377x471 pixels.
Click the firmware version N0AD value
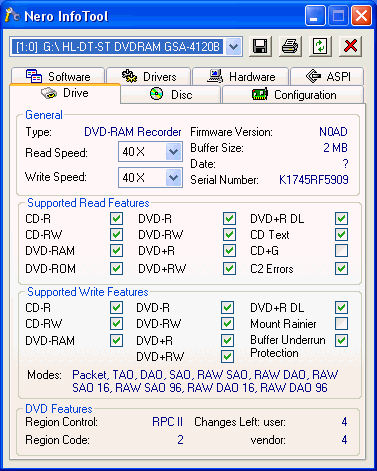click(x=333, y=132)
